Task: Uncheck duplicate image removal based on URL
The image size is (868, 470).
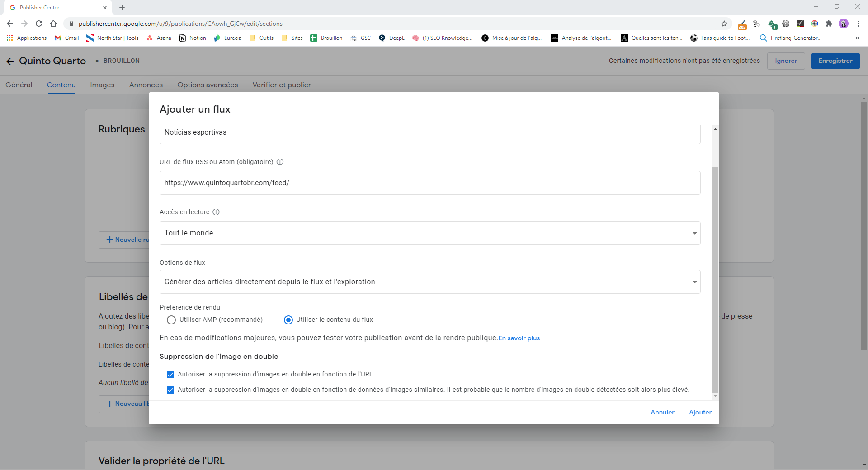Action: click(170, 375)
